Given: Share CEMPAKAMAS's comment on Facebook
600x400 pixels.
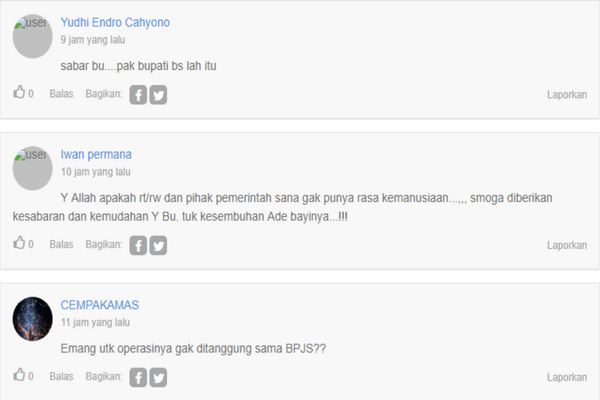Looking at the screenshot, I should [x=138, y=377].
